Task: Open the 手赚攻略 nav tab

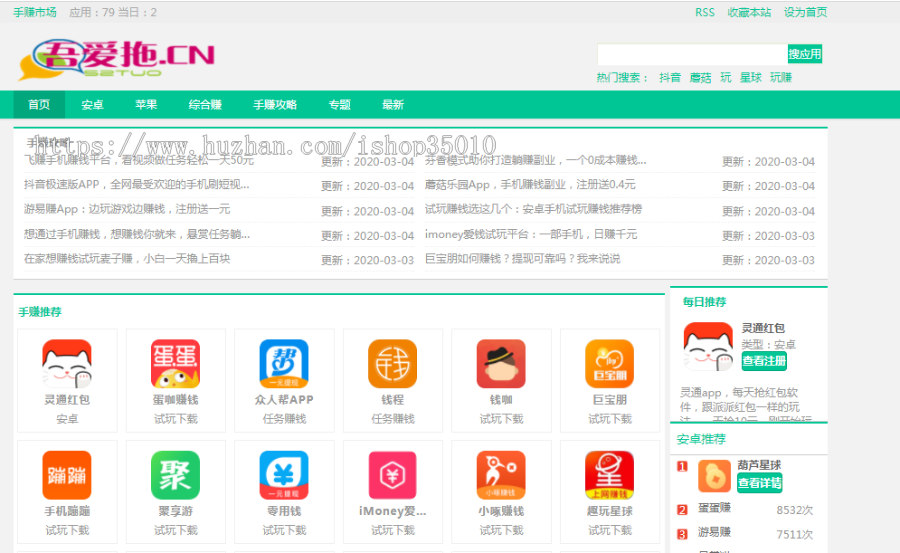Action: [275, 105]
